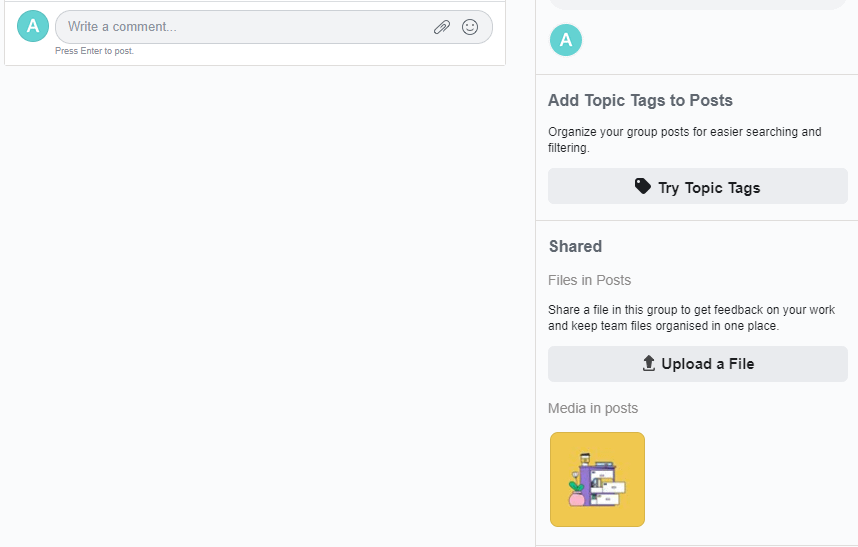Select the Upload a File button

(698, 364)
